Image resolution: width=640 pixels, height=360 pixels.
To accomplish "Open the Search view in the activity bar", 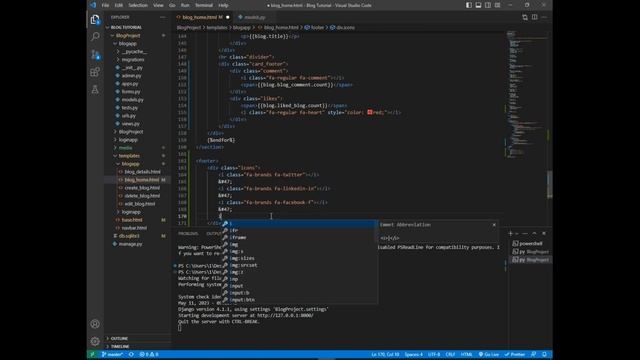I will click(x=95, y=37).
